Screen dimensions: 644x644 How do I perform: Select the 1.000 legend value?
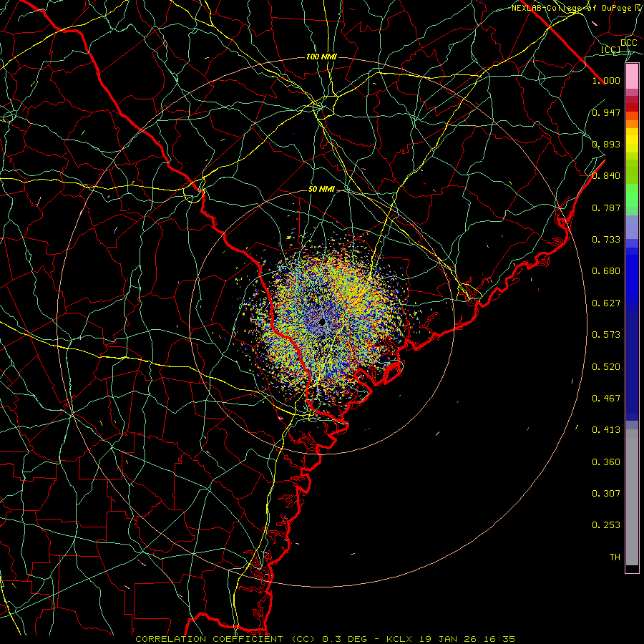(x=606, y=80)
